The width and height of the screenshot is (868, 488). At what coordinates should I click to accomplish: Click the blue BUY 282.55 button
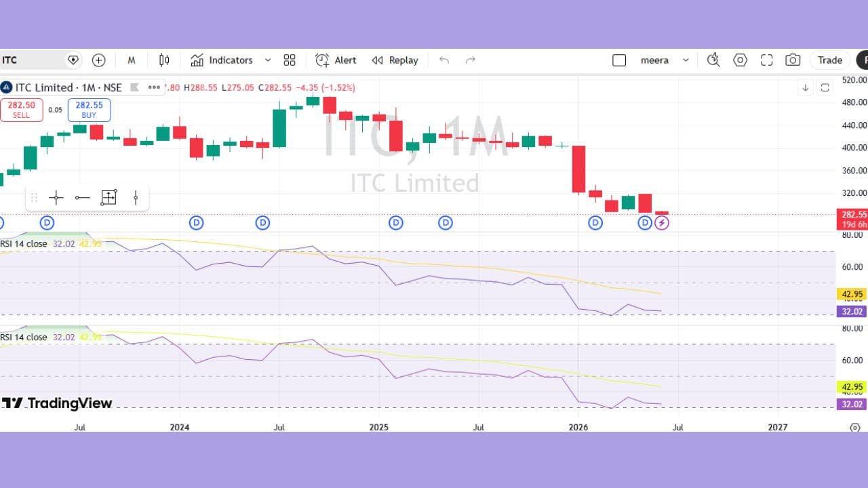(x=89, y=110)
